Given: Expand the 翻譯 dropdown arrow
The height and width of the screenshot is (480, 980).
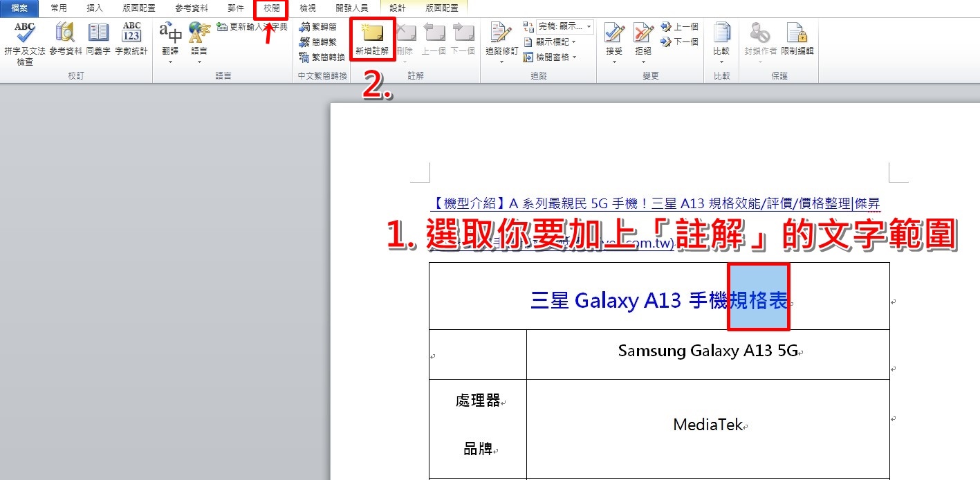Looking at the screenshot, I should coord(170,62).
